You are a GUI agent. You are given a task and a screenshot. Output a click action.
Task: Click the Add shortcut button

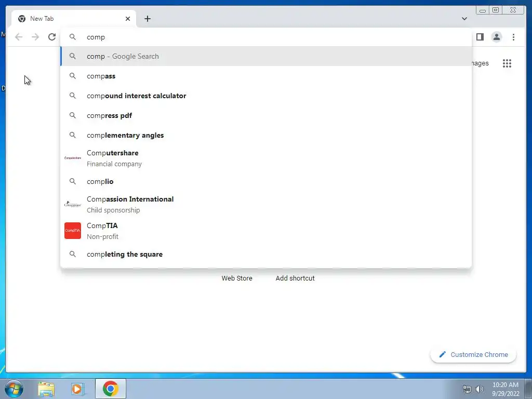[295, 278]
